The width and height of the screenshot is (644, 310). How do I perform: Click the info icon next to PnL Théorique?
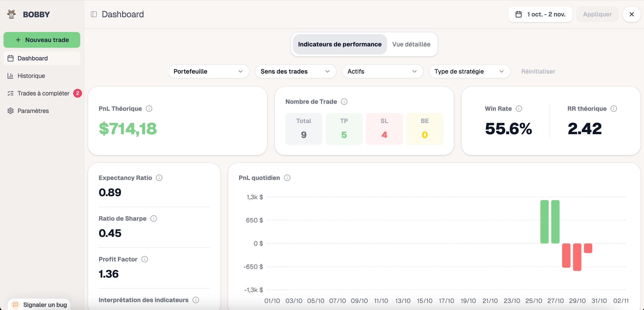click(x=149, y=109)
